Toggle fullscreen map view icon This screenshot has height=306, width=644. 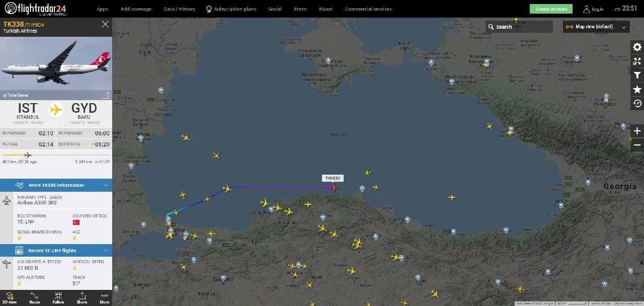tap(637, 61)
